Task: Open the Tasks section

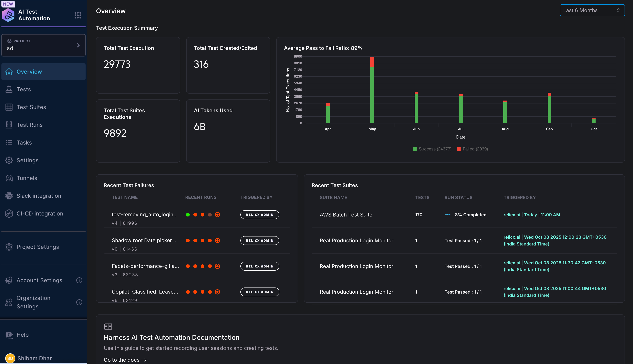Action: [x=24, y=143]
